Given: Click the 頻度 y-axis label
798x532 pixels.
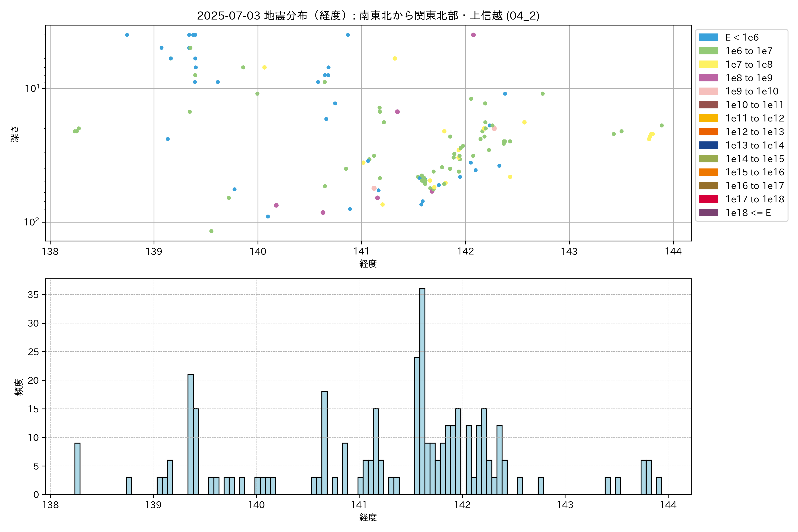Looking at the screenshot, I should (x=19, y=387).
